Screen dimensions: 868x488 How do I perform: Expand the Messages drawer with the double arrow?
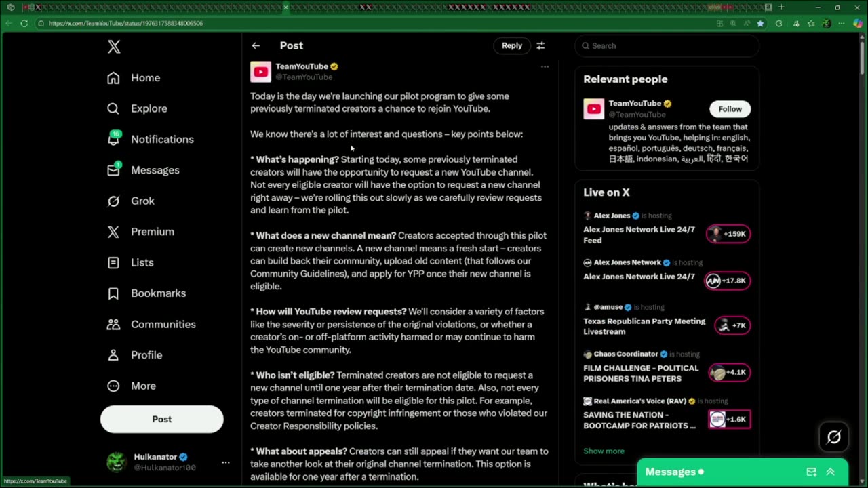(830, 472)
